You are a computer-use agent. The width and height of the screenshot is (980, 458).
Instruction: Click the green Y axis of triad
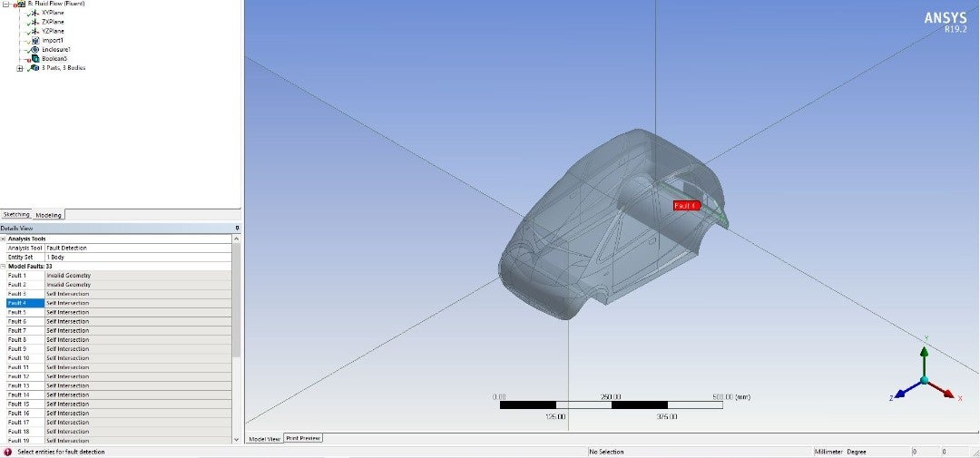(925, 359)
